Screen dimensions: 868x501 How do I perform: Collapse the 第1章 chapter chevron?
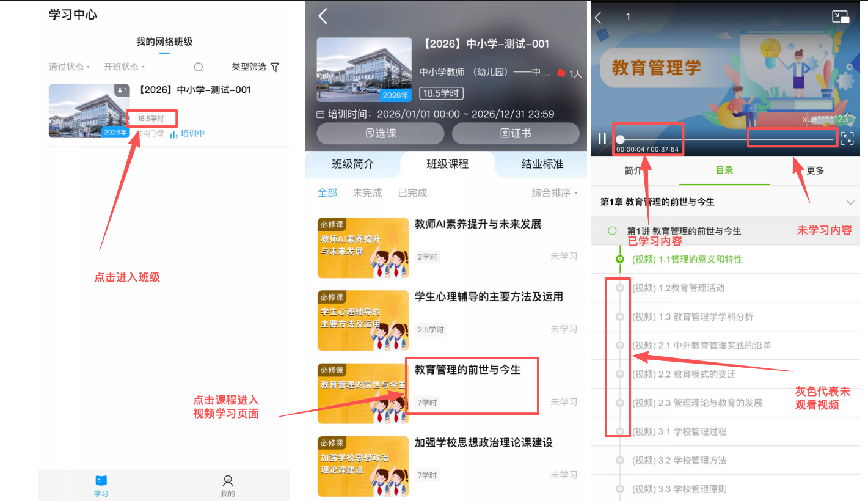pos(850,202)
